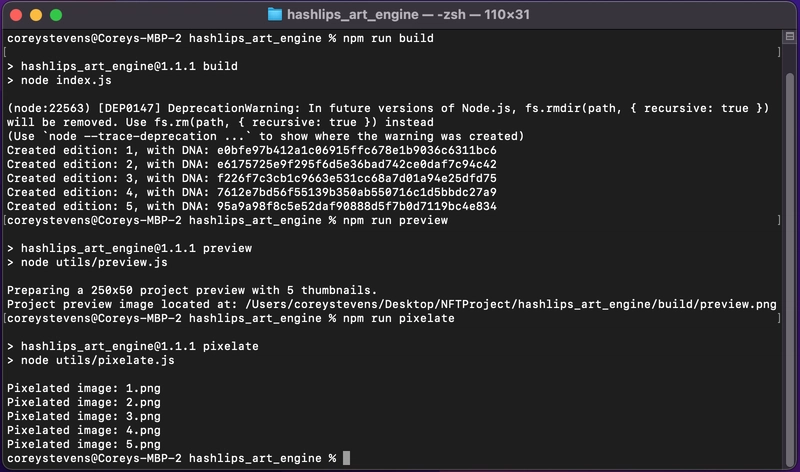Viewport: 800px width, 472px height.
Task: Click the build/preview.png file path text
Action: point(511,305)
